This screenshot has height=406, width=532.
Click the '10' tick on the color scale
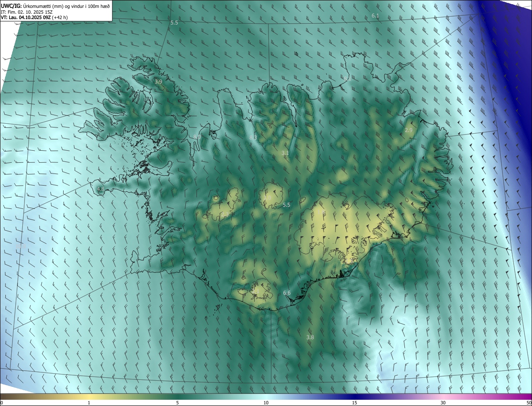[x=266, y=403]
